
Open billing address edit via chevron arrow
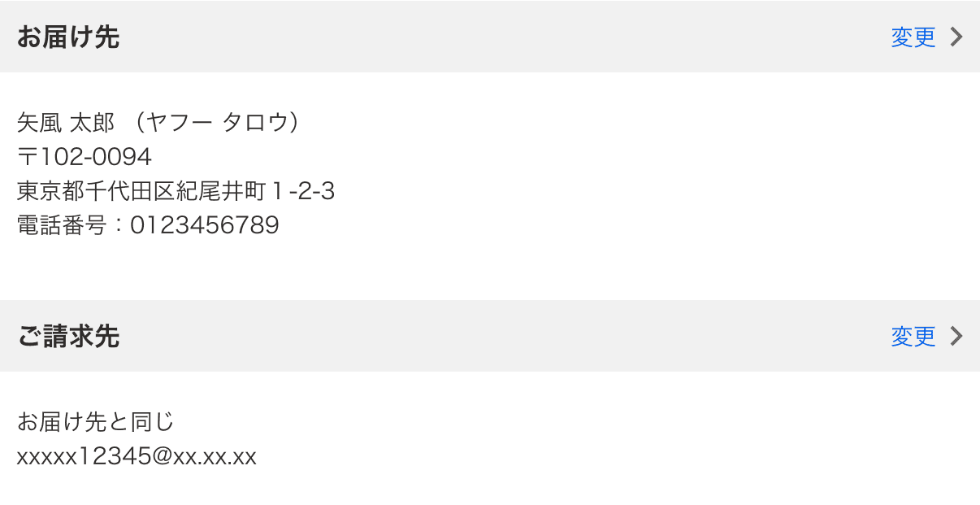pyautogui.click(x=956, y=336)
